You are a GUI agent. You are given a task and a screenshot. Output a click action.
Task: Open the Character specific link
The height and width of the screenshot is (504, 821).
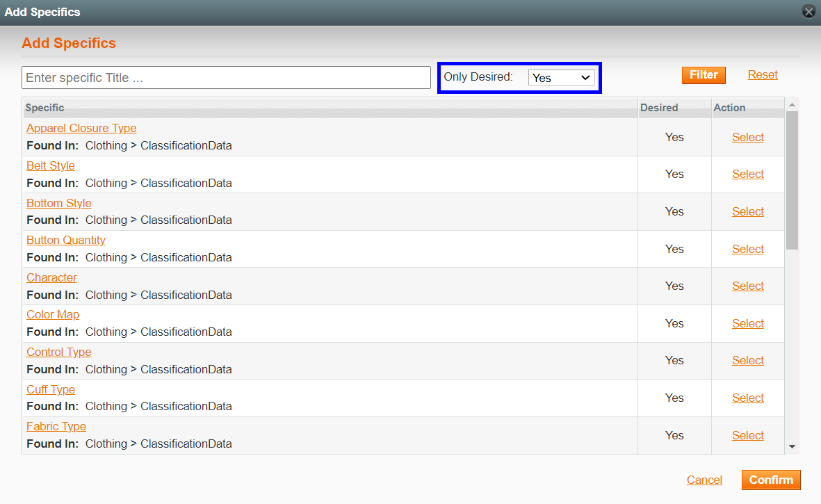pos(51,277)
